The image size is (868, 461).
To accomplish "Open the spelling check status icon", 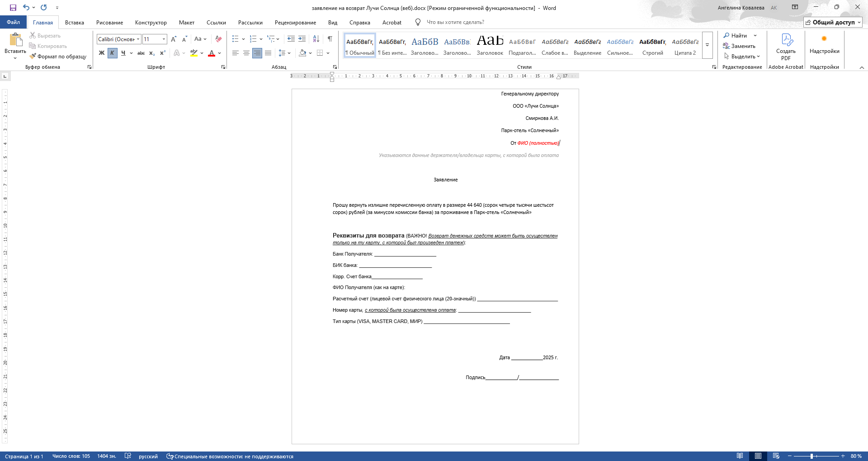I will click(128, 456).
